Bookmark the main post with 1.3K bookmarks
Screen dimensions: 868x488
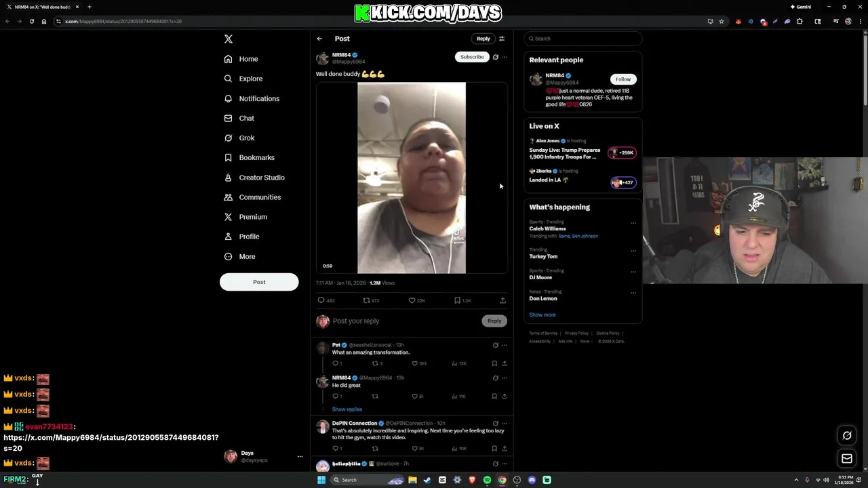tap(457, 300)
